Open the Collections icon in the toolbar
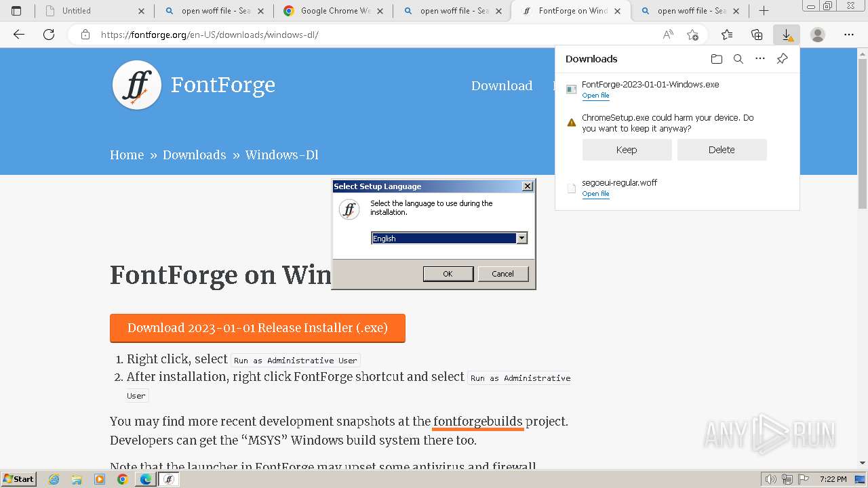The width and height of the screenshot is (868, 488). click(757, 35)
